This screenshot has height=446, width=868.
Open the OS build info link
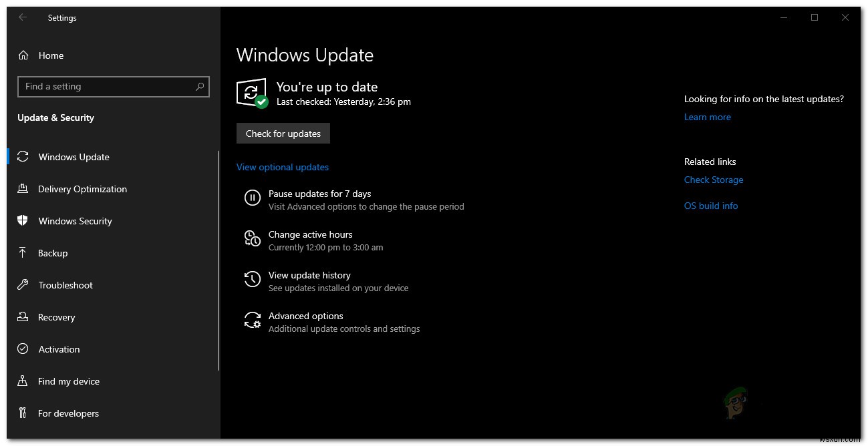click(711, 206)
